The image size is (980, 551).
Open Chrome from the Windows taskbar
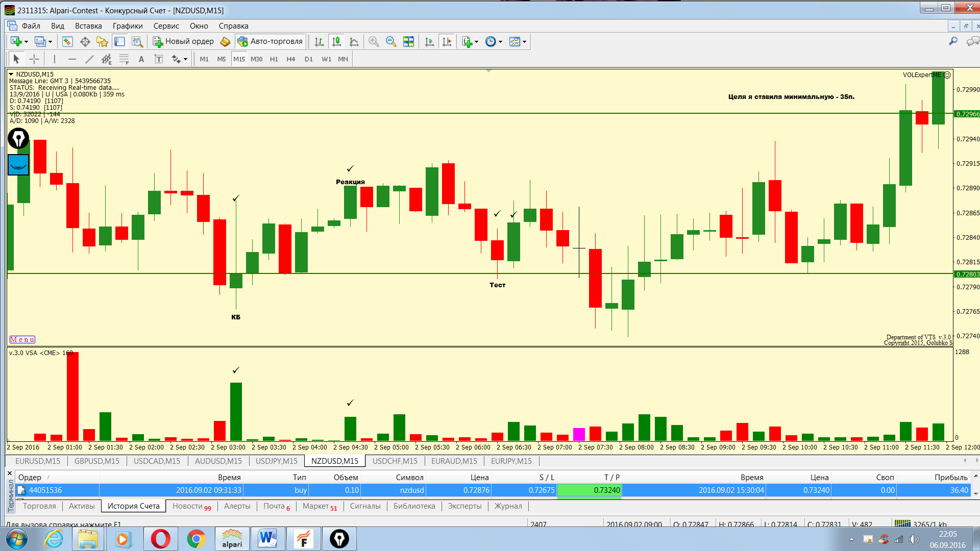click(196, 539)
